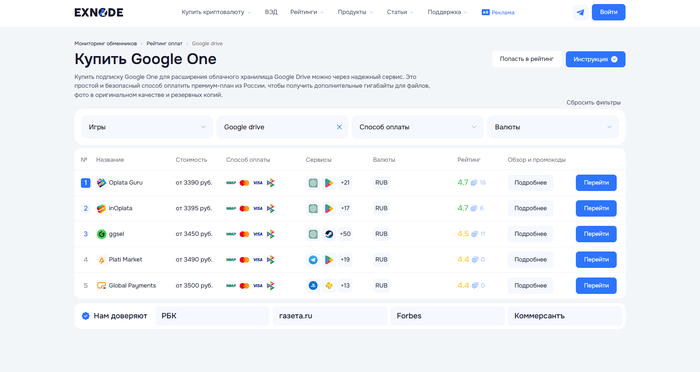
Task: Expand +21 more services for Oplata Guru
Action: [345, 183]
